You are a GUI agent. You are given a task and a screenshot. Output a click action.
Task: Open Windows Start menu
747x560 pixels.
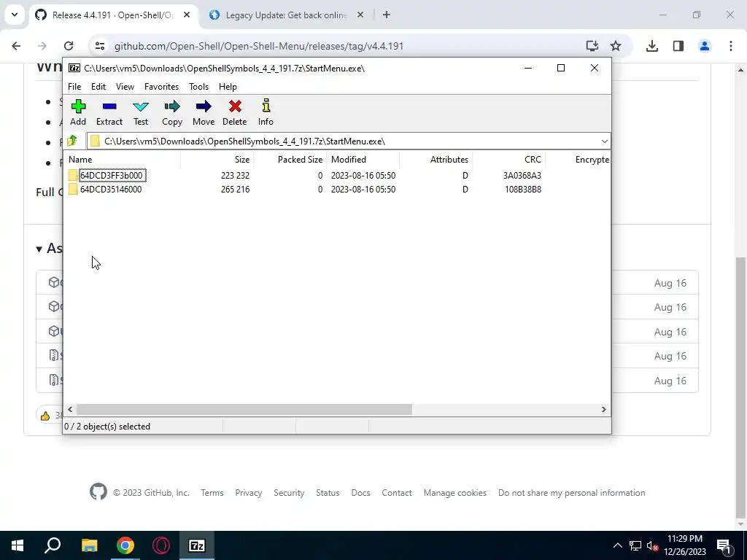click(x=18, y=545)
